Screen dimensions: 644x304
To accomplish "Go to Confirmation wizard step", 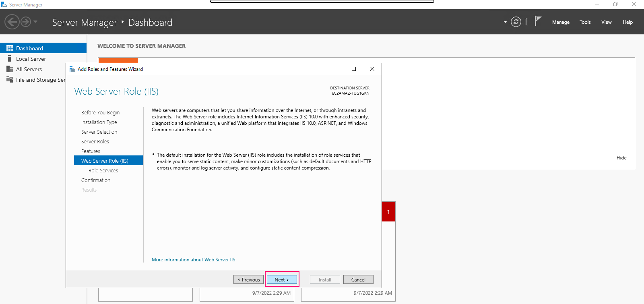I will [x=96, y=180].
